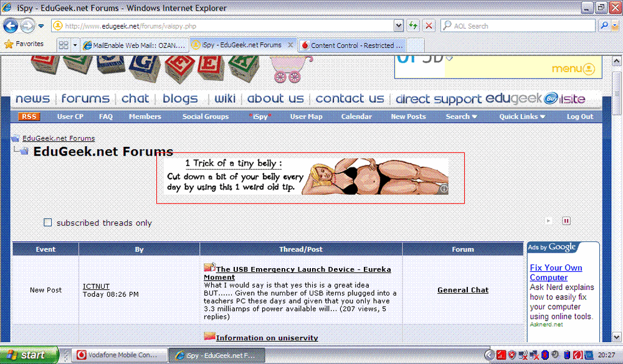Open the FAQ navbar link

click(x=106, y=116)
